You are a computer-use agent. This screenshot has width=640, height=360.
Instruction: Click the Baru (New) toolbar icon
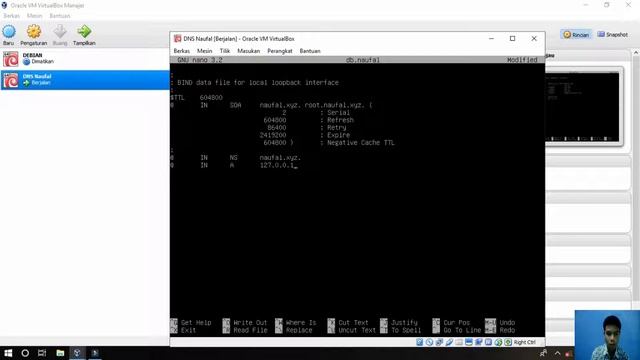pos(9,35)
